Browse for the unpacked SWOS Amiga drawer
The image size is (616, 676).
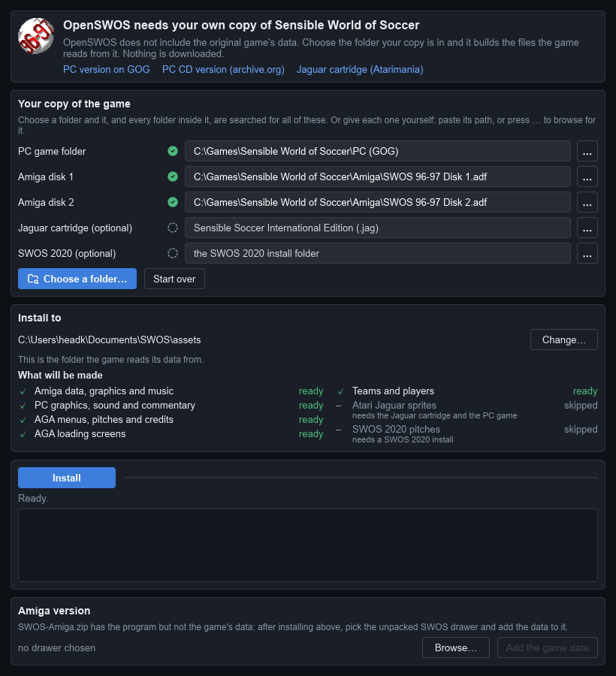pos(456,647)
